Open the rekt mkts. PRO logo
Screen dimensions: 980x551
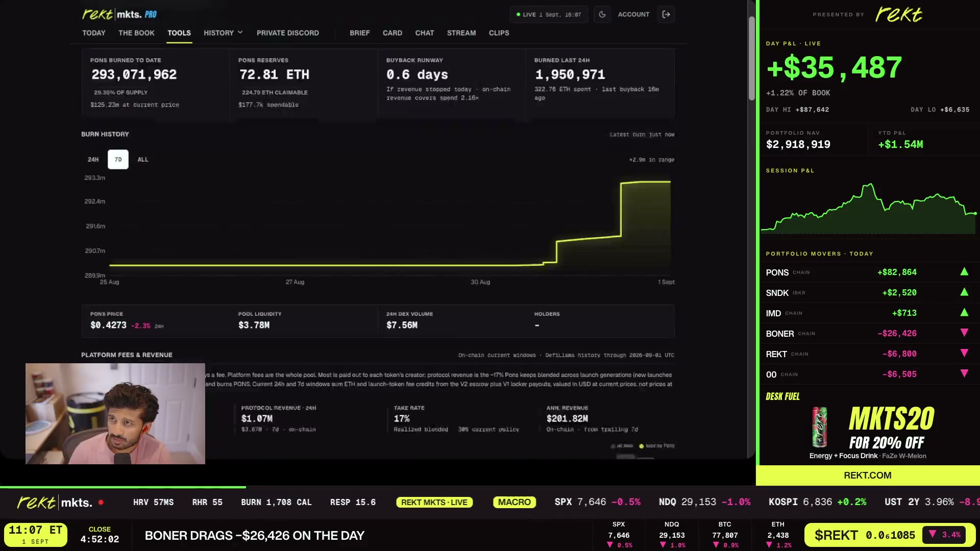pos(119,14)
